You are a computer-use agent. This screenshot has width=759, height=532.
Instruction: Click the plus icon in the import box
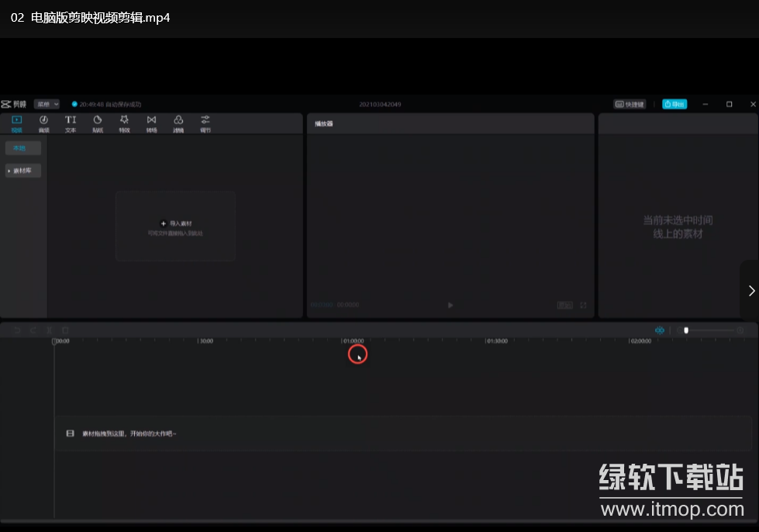[163, 223]
